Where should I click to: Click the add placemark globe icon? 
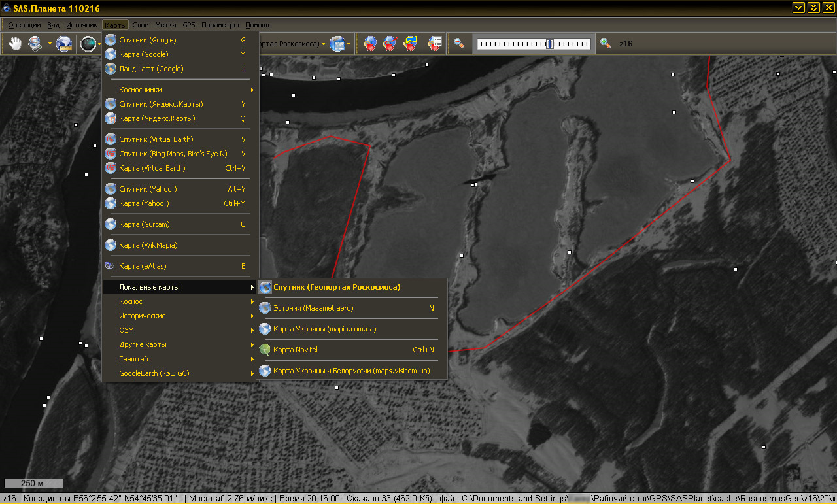370,44
